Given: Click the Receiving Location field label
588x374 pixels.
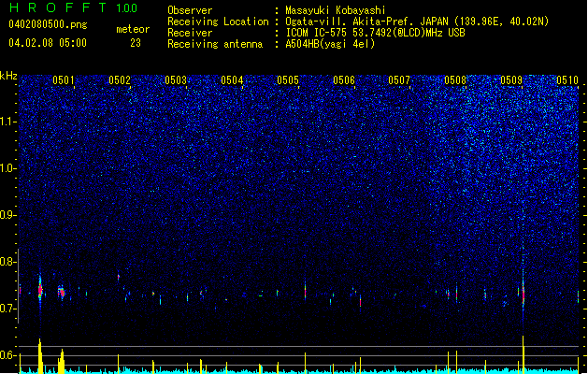Looking at the screenshot, I should pos(218,22).
